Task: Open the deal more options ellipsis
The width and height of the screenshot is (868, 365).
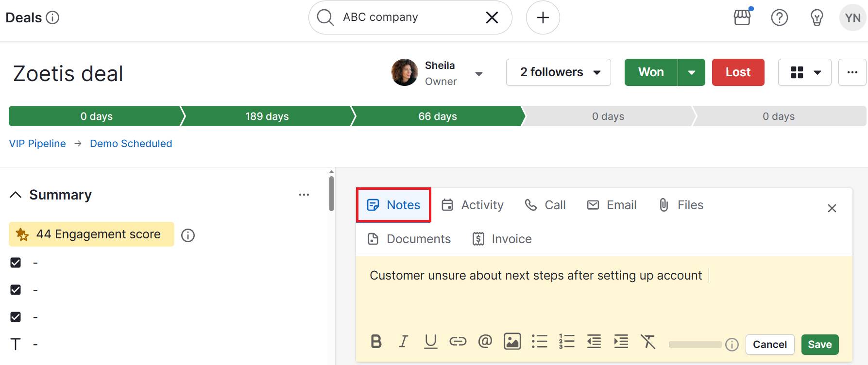Action: coord(852,72)
